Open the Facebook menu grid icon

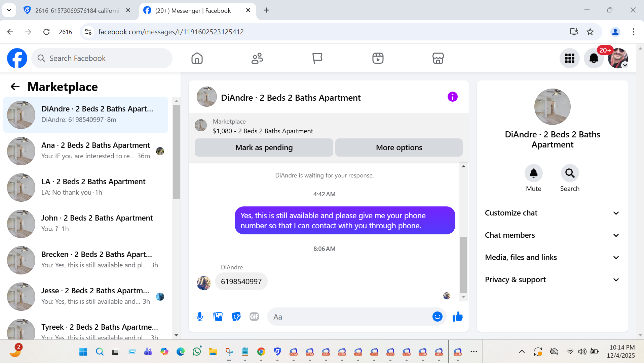click(569, 58)
